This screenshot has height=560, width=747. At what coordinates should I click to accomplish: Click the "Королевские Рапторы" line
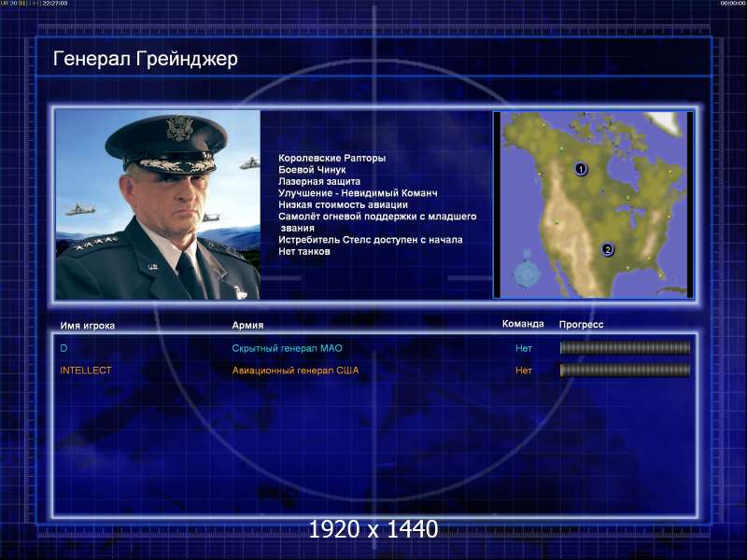point(332,158)
